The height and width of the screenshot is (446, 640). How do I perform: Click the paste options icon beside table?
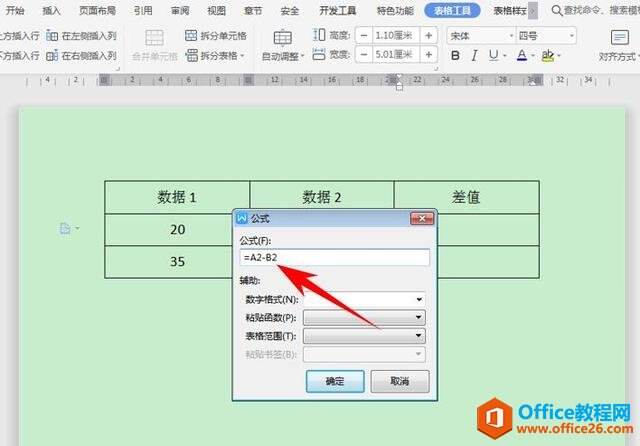[65, 229]
